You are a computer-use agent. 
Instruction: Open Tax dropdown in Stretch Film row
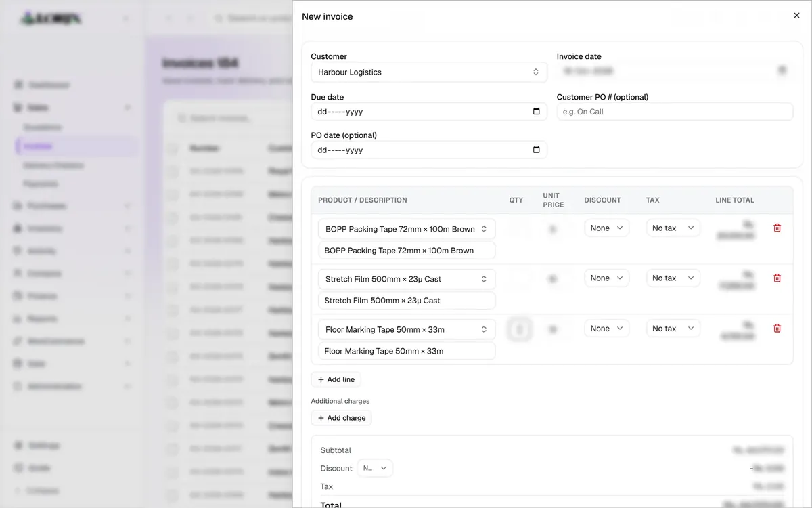click(x=673, y=278)
